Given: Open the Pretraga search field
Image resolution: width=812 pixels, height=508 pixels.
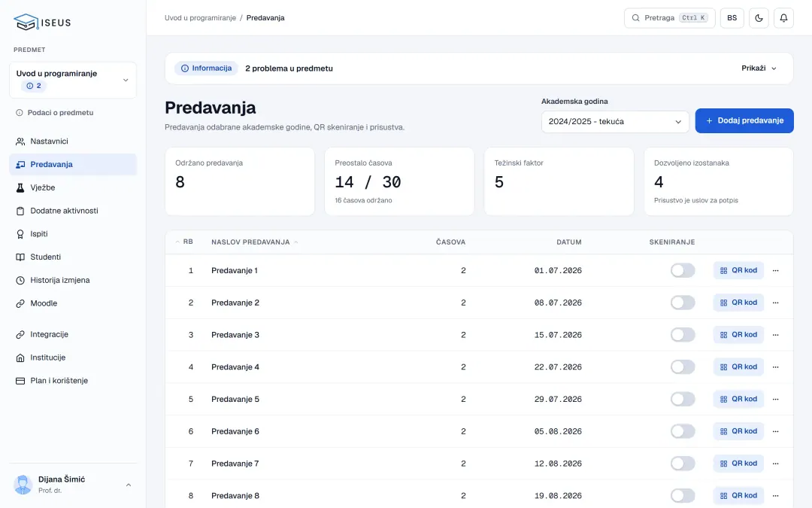Looking at the screenshot, I should pyautogui.click(x=670, y=18).
